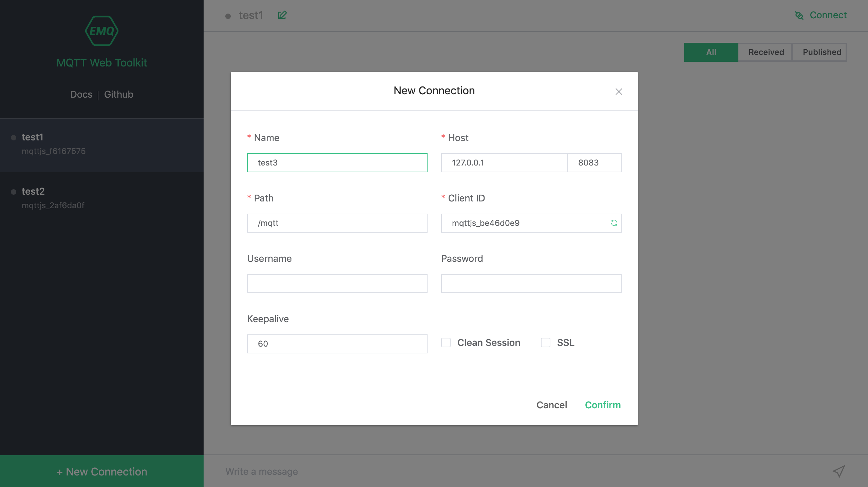Switch to the Received messages tab

coord(766,52)
